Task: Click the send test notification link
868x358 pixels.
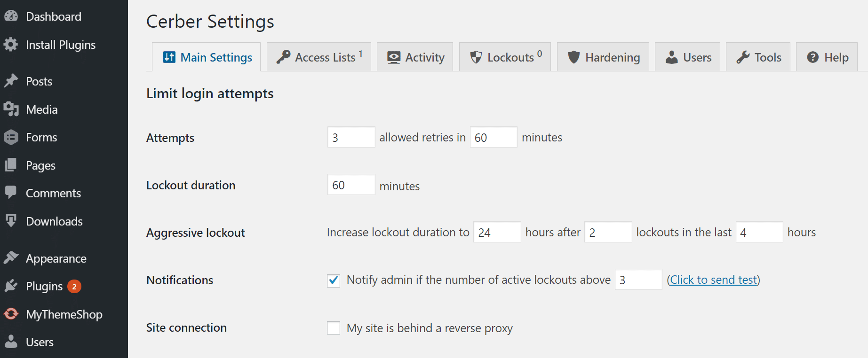Action: coord(713,280)
